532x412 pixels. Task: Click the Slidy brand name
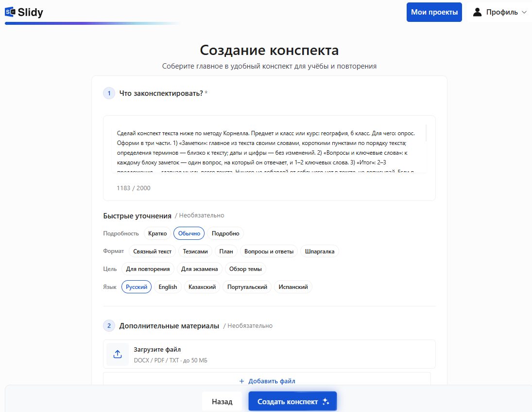pyautogui.click(x=31, y=12)
